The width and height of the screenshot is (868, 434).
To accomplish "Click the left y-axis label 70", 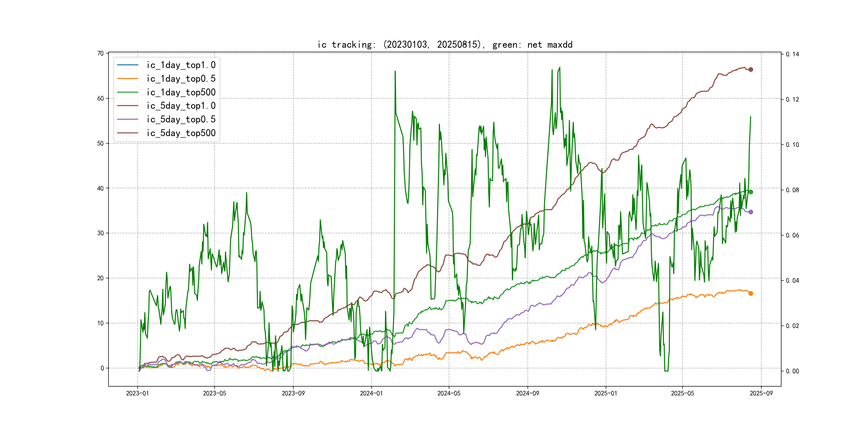I will click(x=100, y=53).
